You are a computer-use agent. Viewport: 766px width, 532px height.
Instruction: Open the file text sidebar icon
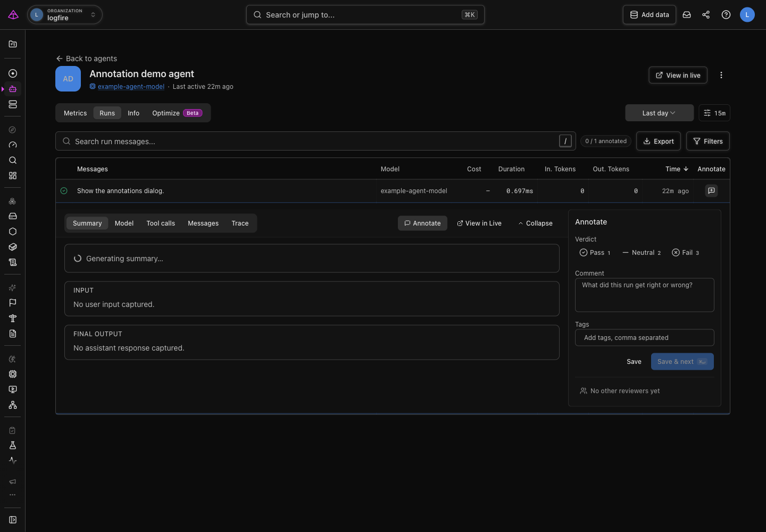13,334
